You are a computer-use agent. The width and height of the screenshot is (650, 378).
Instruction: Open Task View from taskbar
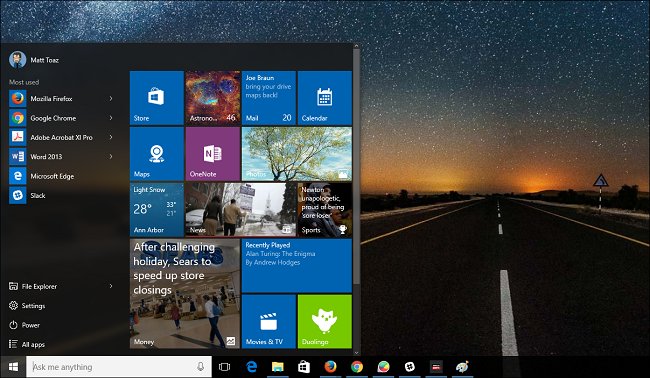click(224, 367)
